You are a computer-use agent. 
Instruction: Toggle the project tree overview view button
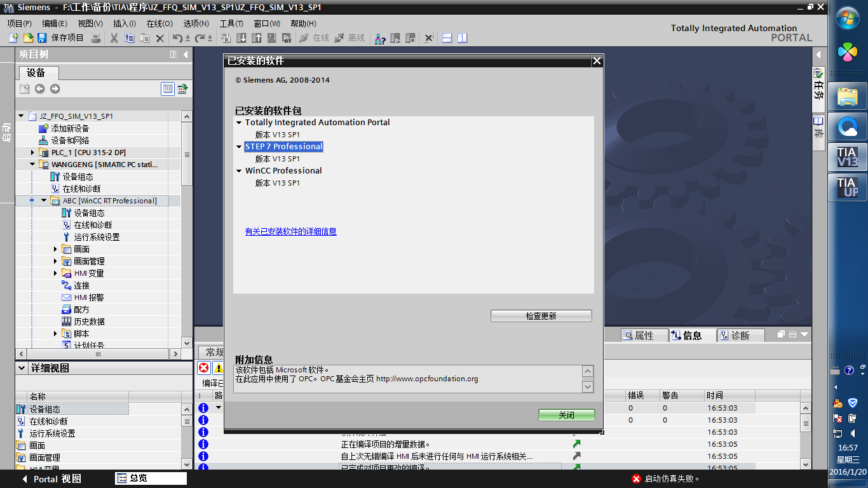(168, 89)
